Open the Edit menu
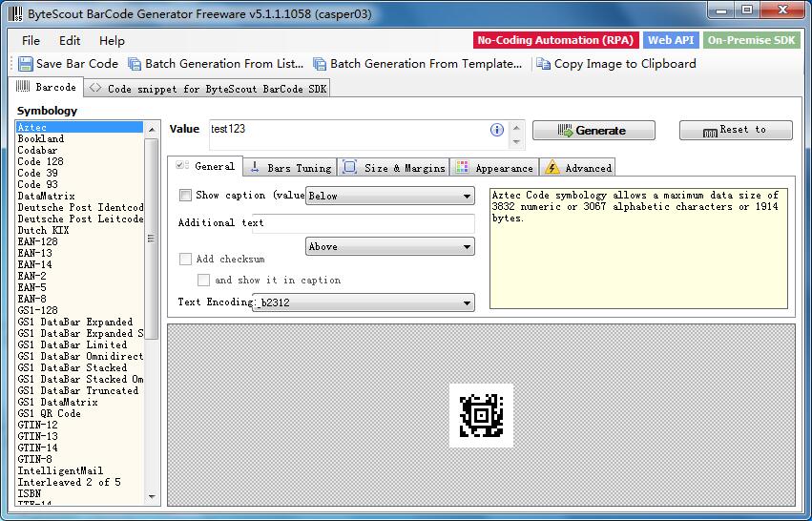812x521 pixels. [70, 40]
